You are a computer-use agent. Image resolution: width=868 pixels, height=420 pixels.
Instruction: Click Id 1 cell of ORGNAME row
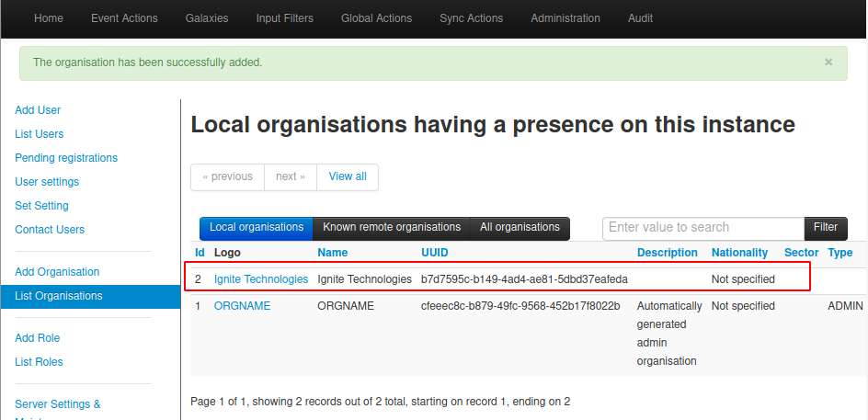[198, 306]
